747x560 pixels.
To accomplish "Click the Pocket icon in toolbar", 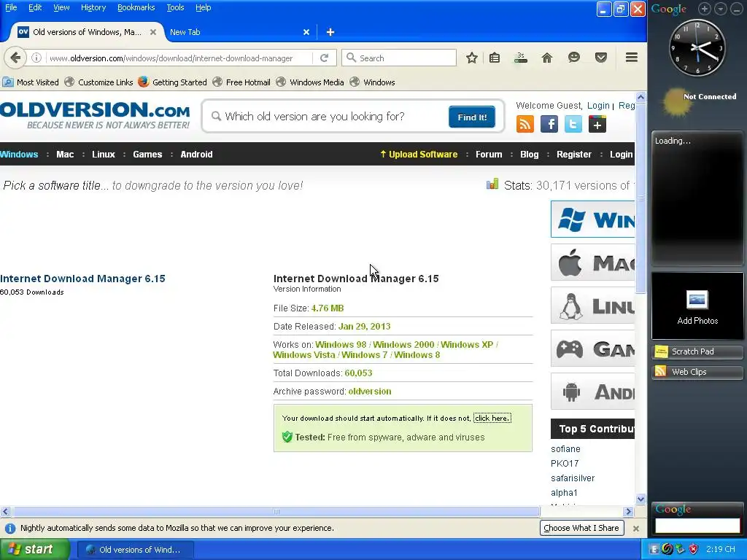I will [601, 58].
